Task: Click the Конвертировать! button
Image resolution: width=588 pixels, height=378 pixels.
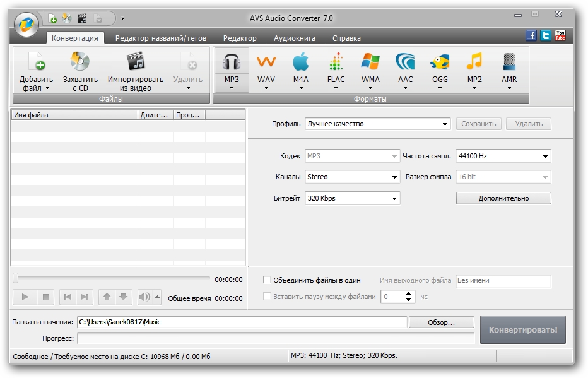Action: pos(523,330)
